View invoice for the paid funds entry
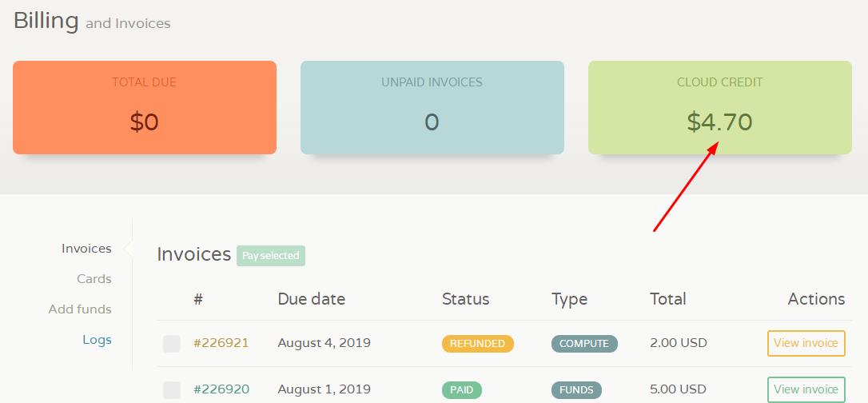The width and height of the screenshot is (868, 403). [x=806, y=389]
